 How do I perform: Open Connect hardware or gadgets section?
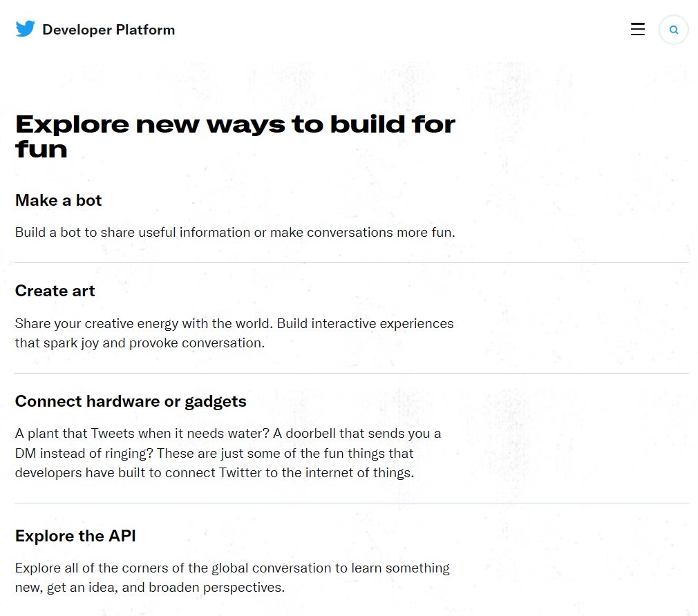pyautogui.click(x=131, y=401)
